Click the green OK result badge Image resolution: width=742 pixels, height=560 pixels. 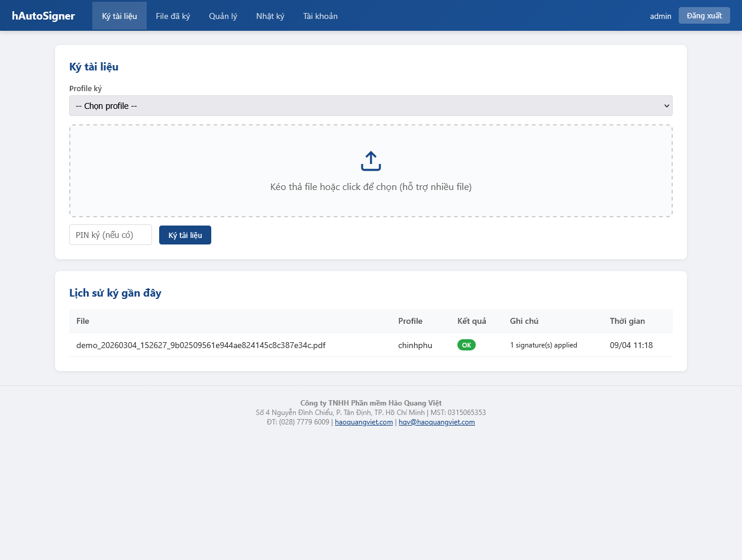(x=466, y=345)
